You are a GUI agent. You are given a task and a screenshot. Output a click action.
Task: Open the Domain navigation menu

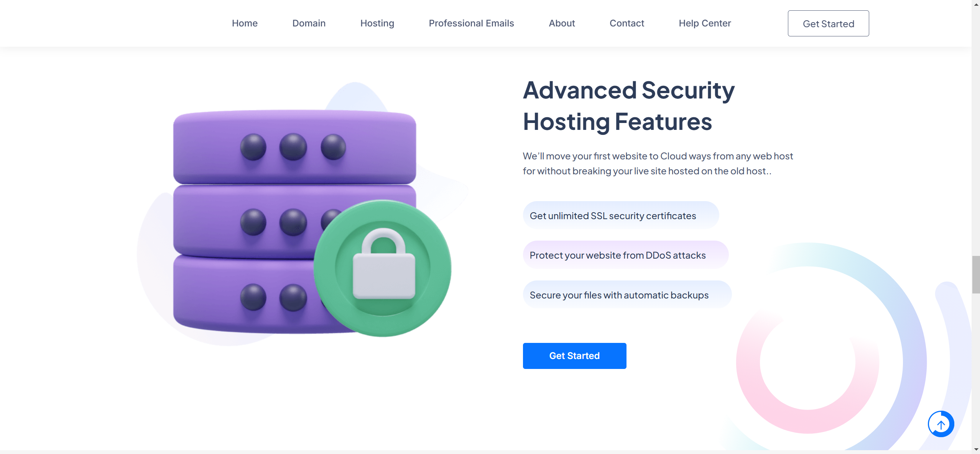[x=309, y=23]
